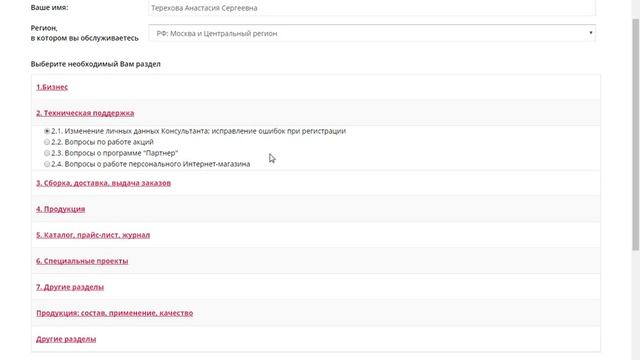Choose option 2.3 Вопросы о программе Партнер
Image resolution: width=640 pixels, height=360 pixels.
[x=47, y=153]
